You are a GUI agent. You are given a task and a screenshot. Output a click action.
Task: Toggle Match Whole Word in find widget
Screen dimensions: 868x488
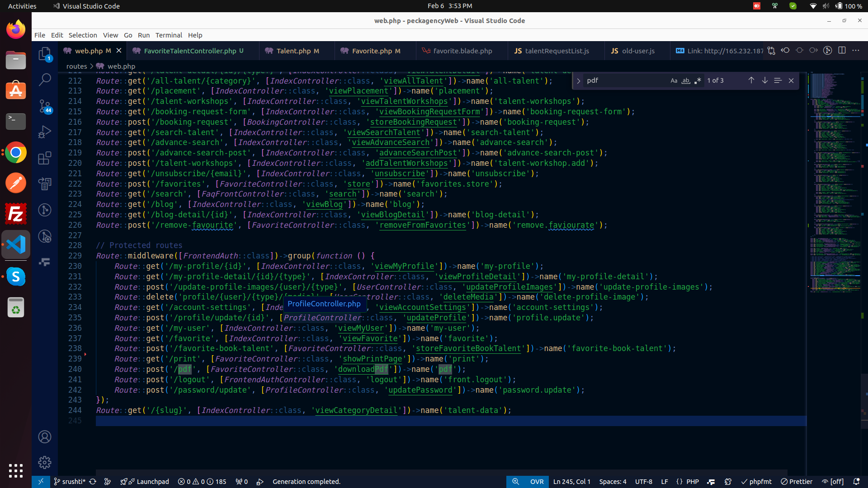tap(686, 80)
